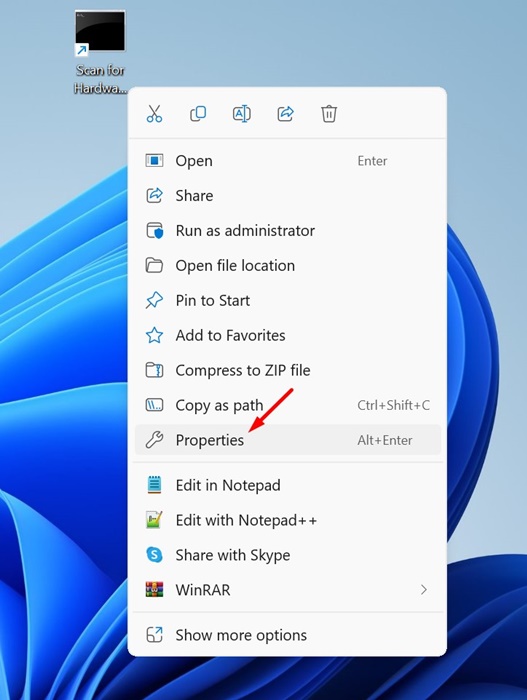Viewport: 527px width, 700px height.
Task: Select Add to Favorites
Action: tap(288, 335)
